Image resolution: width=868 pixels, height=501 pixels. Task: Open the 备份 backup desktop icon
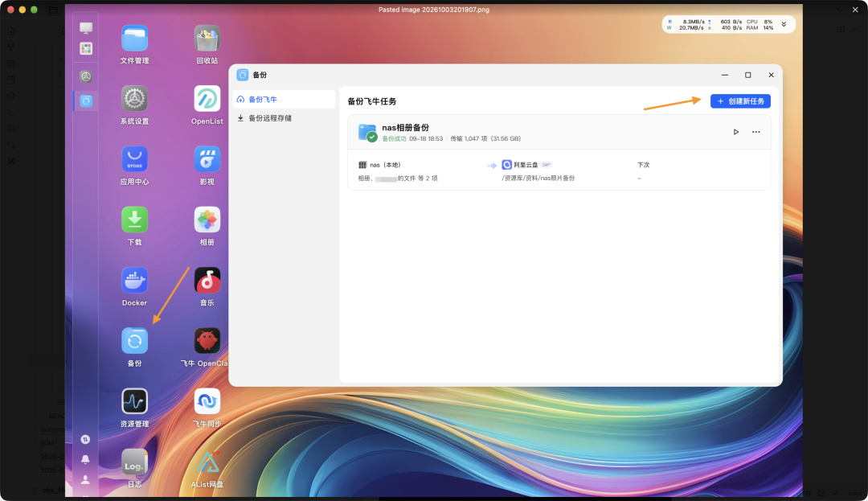[x=134, y=341]
